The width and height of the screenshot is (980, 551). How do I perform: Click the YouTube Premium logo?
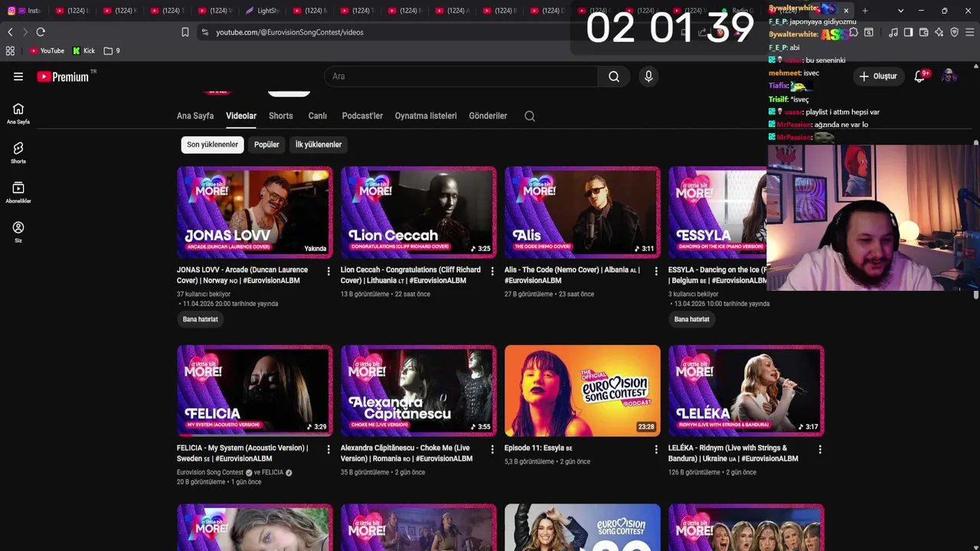[64, 77]
